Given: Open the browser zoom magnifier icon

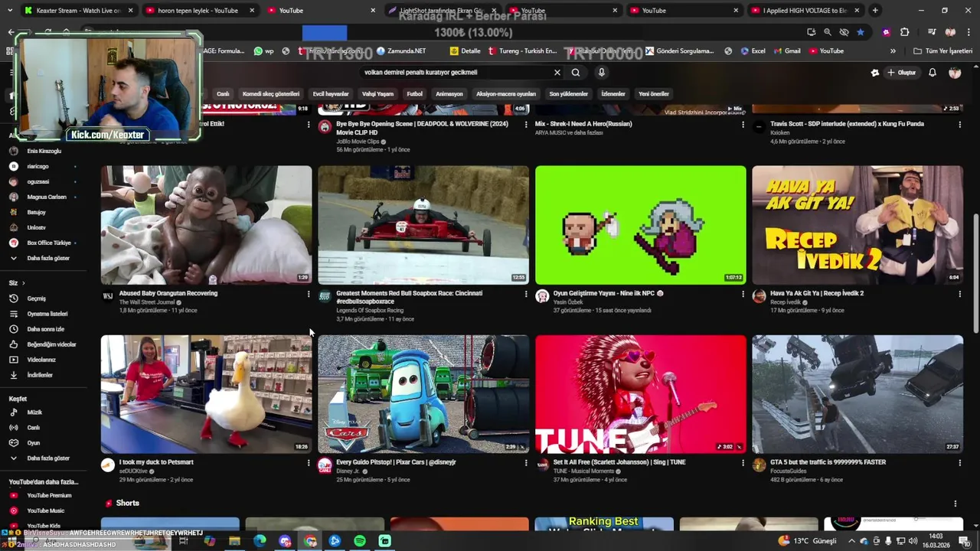Looking at the screenshot, I should tap(828, 32).
